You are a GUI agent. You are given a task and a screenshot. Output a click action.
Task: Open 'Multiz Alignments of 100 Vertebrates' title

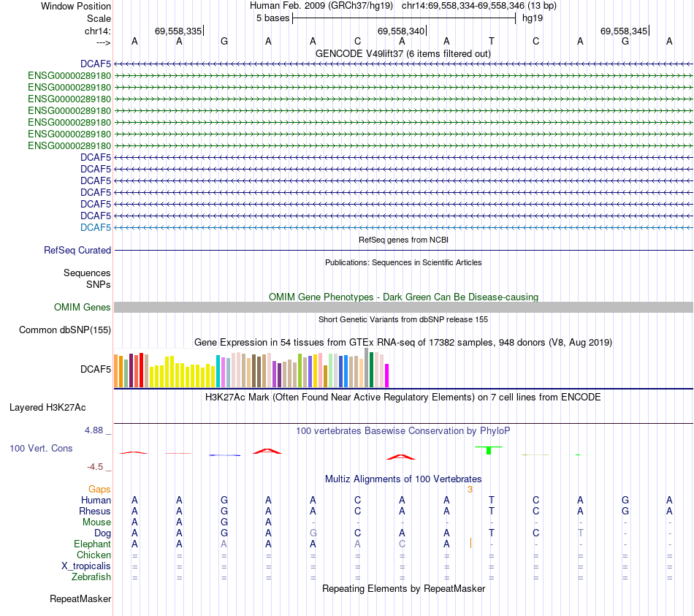click(403, 479)
